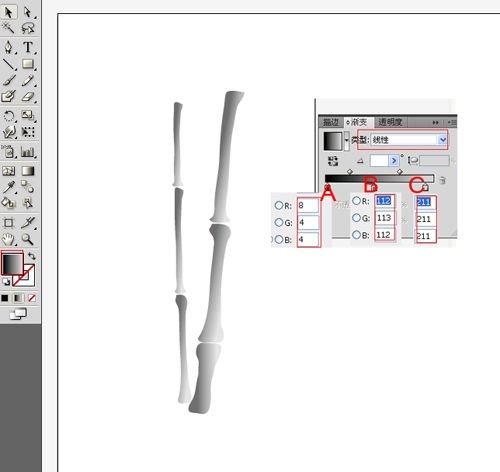
Task: Select right midpoint diamond on gradient slider
Action: click(400, 172)
